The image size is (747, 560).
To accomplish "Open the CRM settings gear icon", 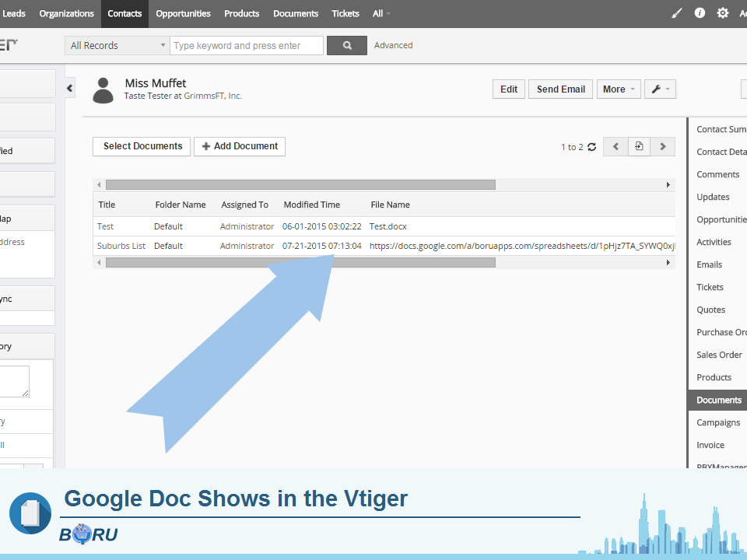I will click(x=723, y=13).
